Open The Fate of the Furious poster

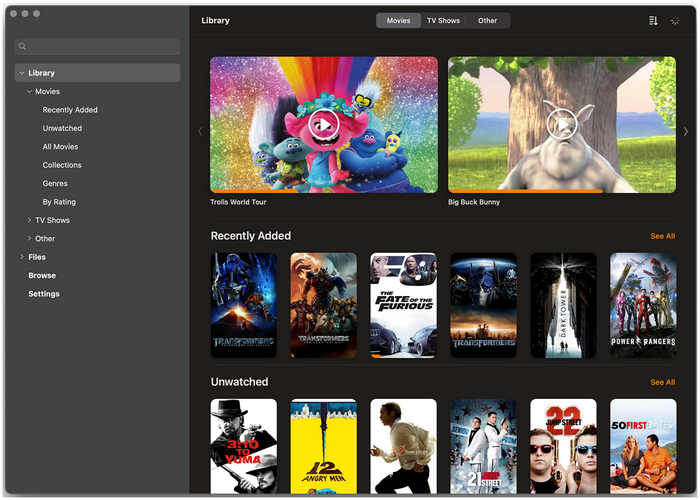click(403, 305)
